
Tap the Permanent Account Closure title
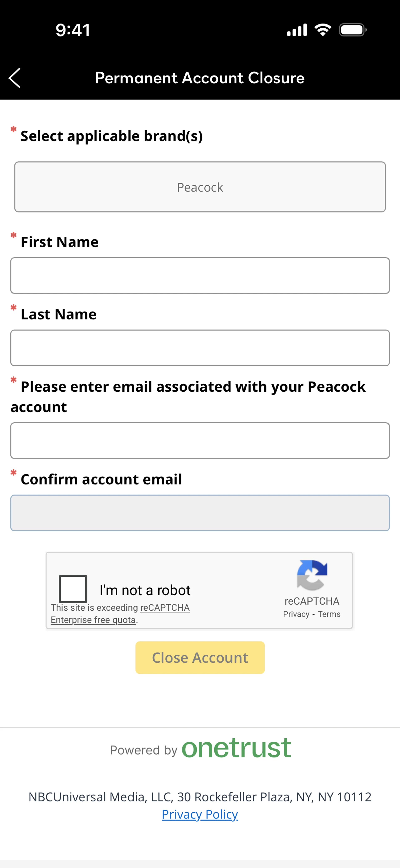200,78
